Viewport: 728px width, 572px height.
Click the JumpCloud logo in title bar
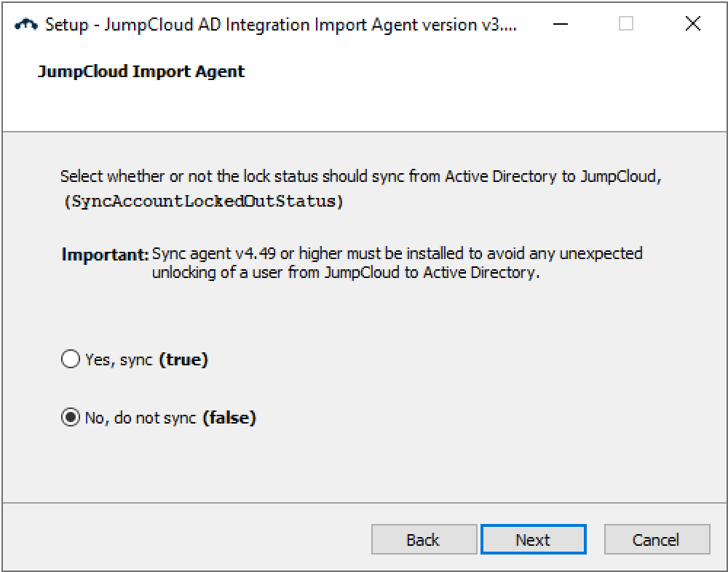pyautogui.click(x=26, y=24)
